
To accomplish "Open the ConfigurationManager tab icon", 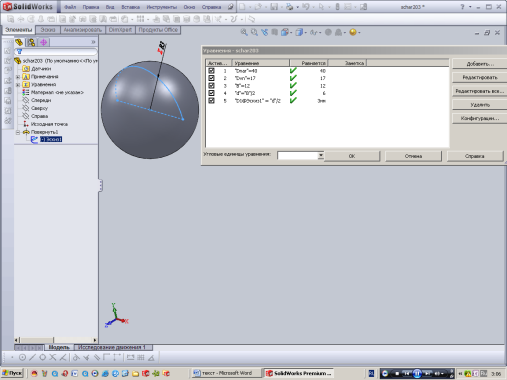I will (x=43, y=42).
